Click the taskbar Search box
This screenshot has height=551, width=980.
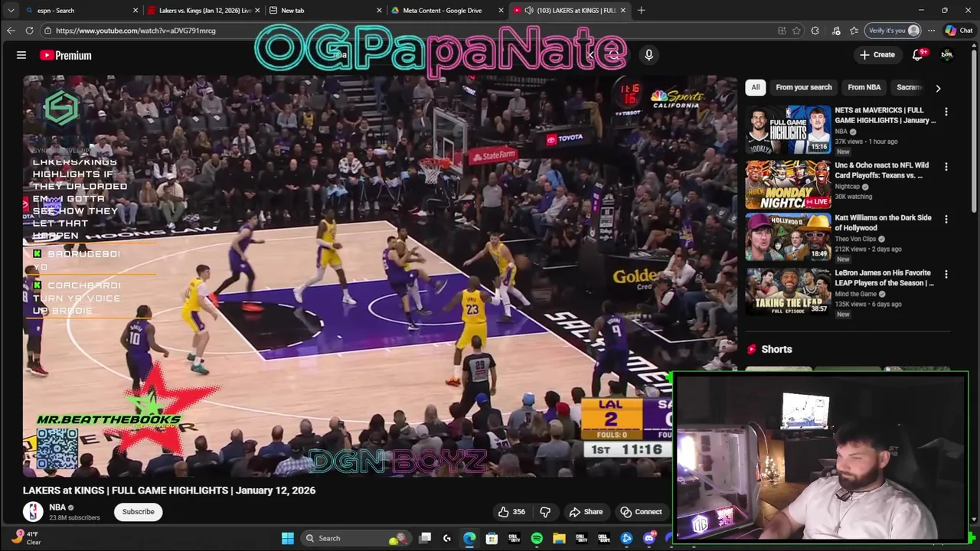pos(355,539)
